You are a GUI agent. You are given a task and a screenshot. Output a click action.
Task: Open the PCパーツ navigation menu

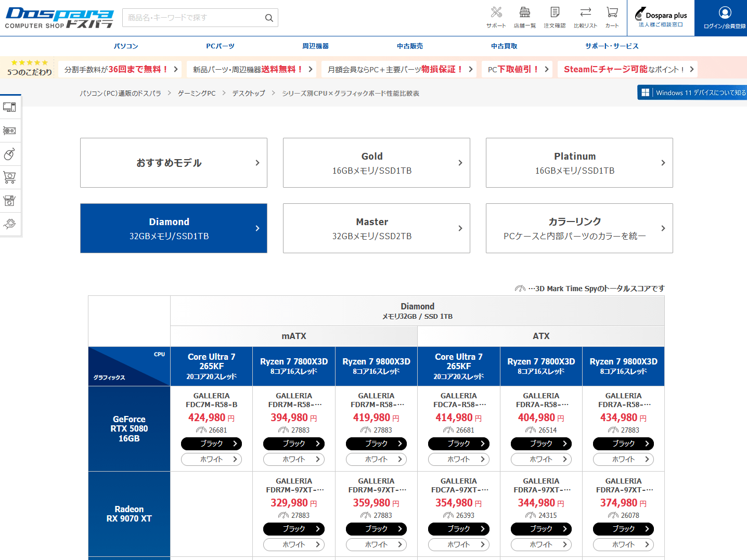(220, 46)
